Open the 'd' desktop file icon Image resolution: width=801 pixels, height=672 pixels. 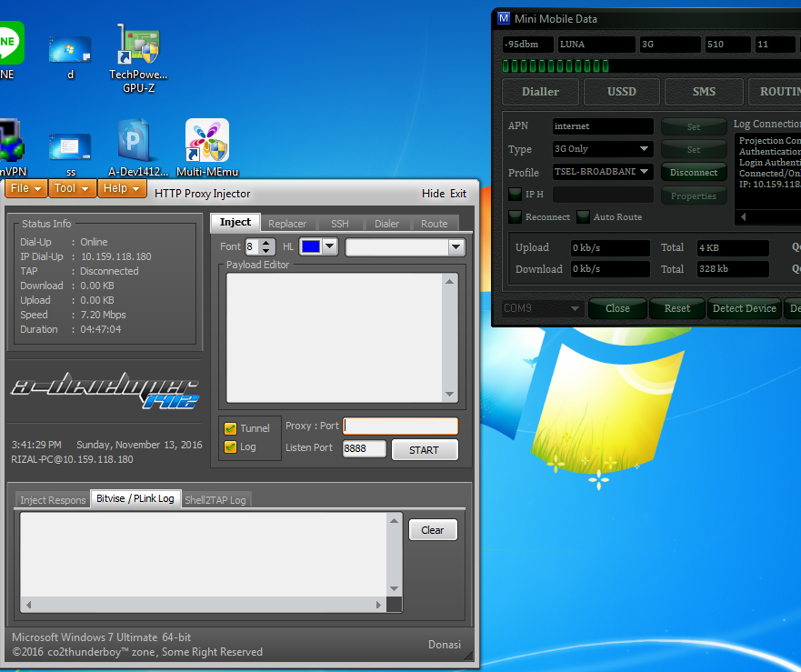pos(71,56)
